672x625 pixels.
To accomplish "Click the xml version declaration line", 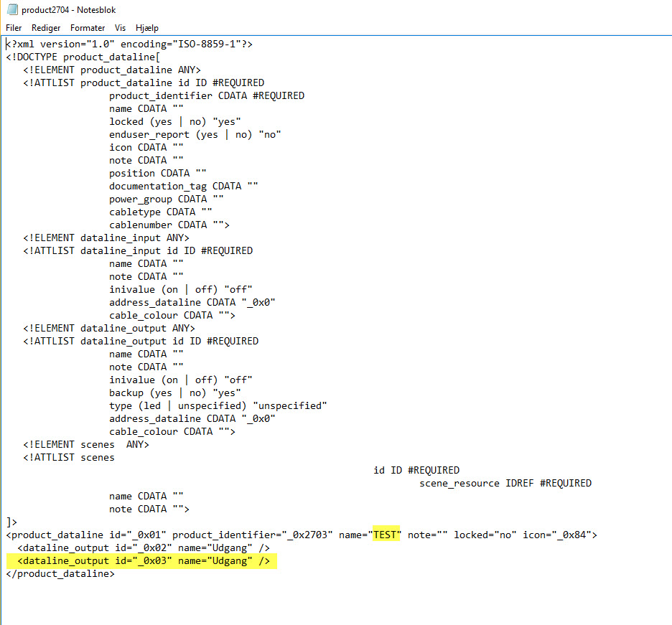I will (129, 44).
